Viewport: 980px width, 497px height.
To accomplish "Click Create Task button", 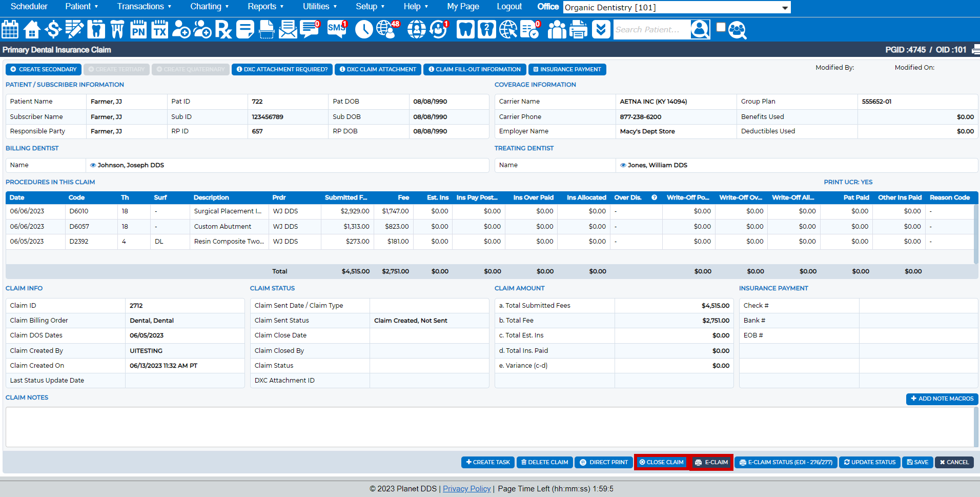I will pyautogui.click(x=488, y=462).
